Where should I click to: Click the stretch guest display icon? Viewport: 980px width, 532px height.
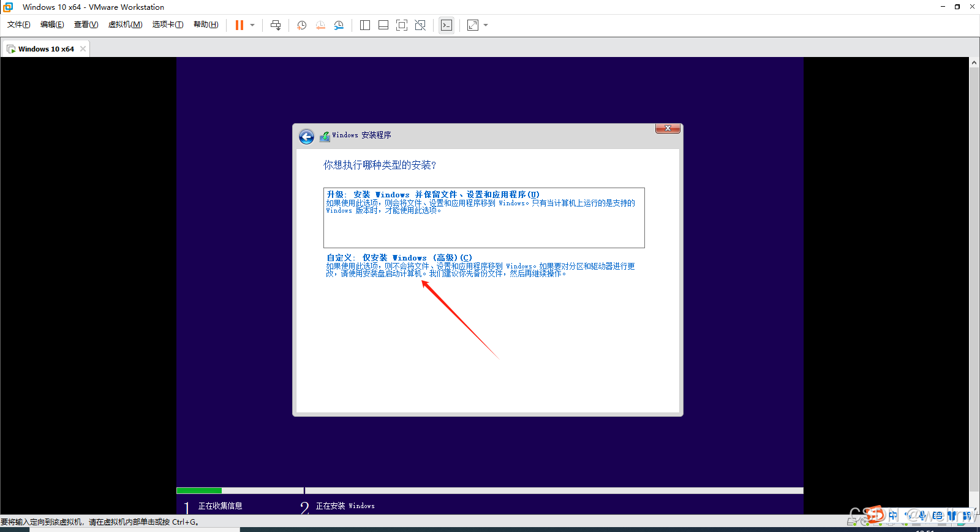click(473, 25)
